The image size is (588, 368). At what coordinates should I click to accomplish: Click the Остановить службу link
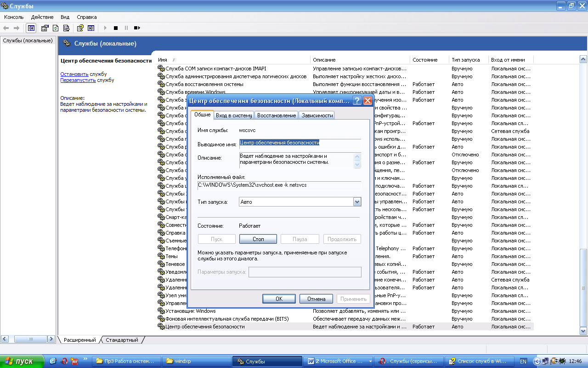(x=74, y=74)
